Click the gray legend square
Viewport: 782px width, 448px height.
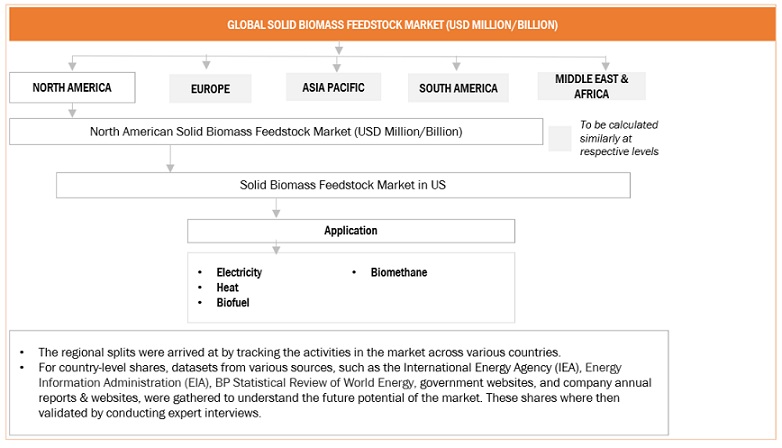pyautogui.click(x=560, y=138)
